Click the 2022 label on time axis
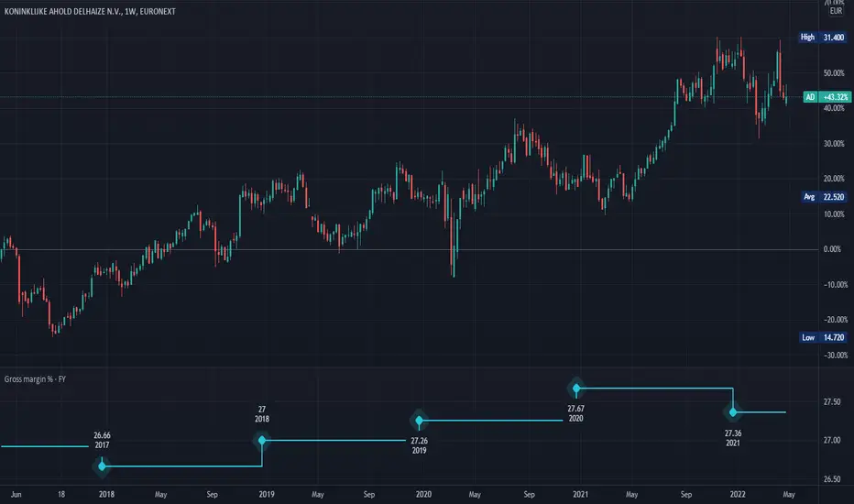The height and width of the screenshot is (504, 854). tap(738, 495)
